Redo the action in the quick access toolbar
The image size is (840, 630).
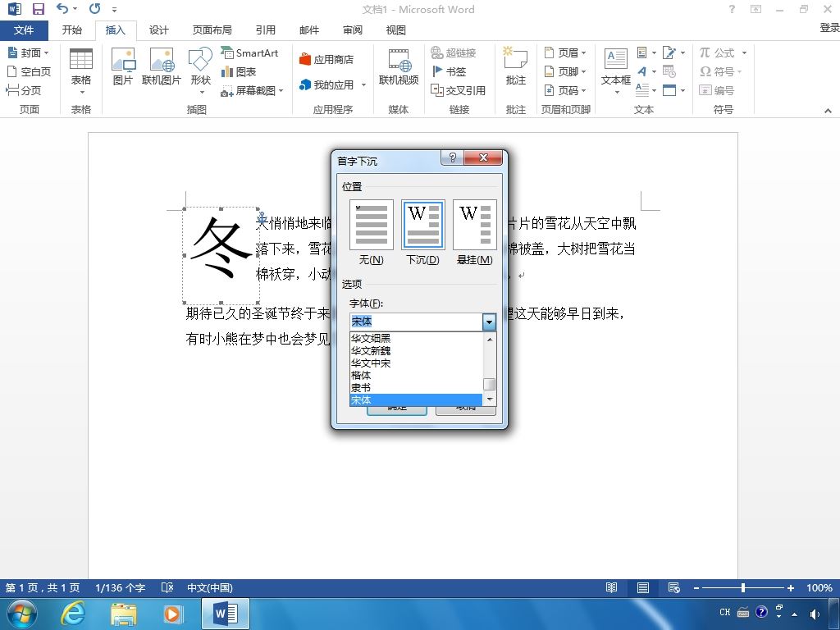click(95, 9)
